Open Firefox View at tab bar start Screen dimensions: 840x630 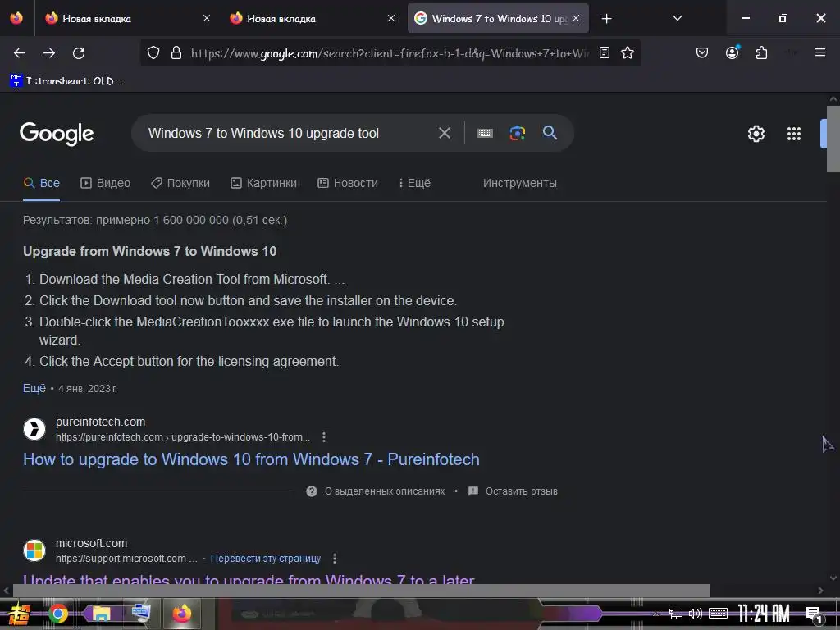[16, 18]
